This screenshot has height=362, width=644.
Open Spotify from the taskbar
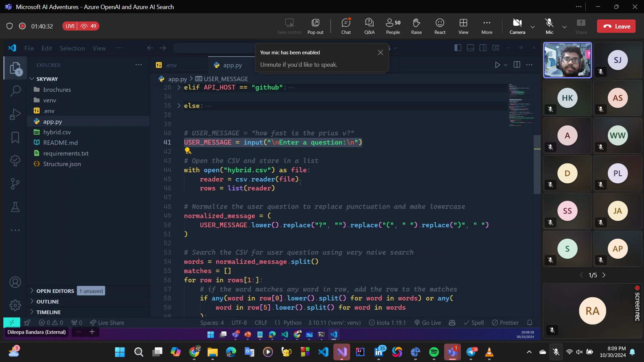(434, 352)
